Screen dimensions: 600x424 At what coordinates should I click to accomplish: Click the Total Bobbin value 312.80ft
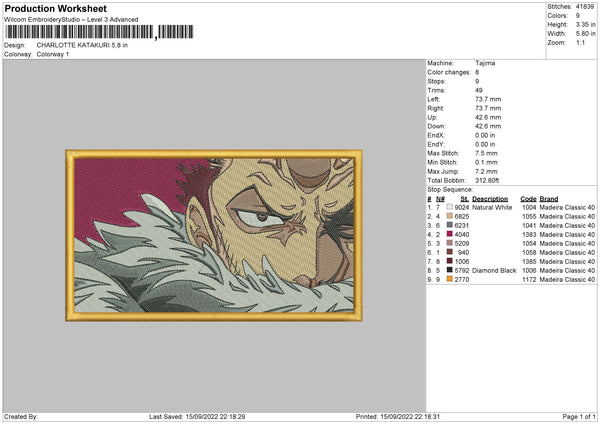tap(487, 180)
